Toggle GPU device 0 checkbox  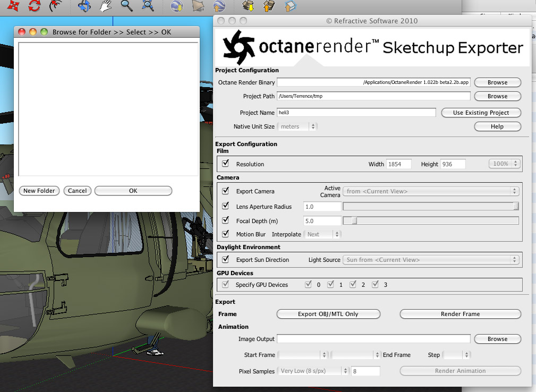[x=308, y=284]
